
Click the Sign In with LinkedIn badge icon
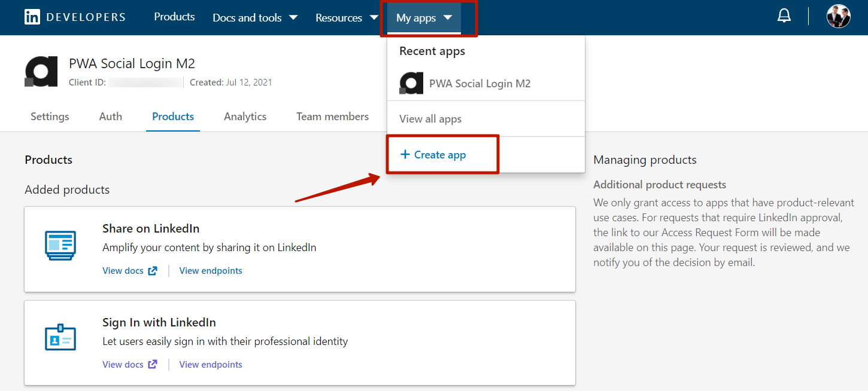60,337
